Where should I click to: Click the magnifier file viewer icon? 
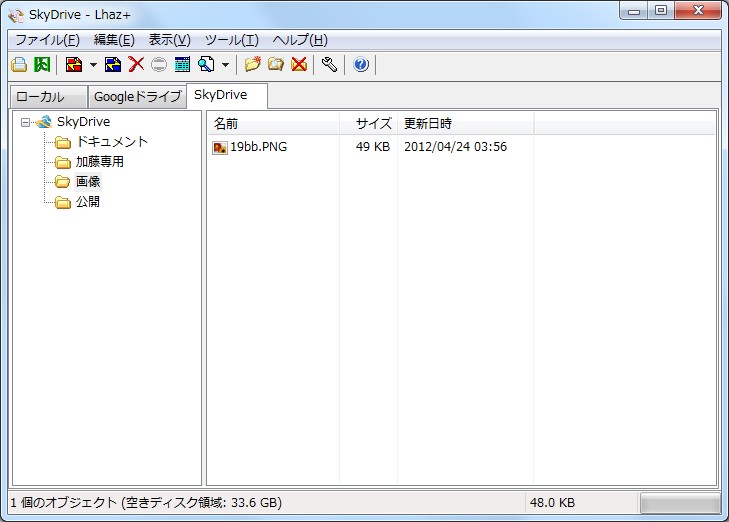click(x=206, y=65)
